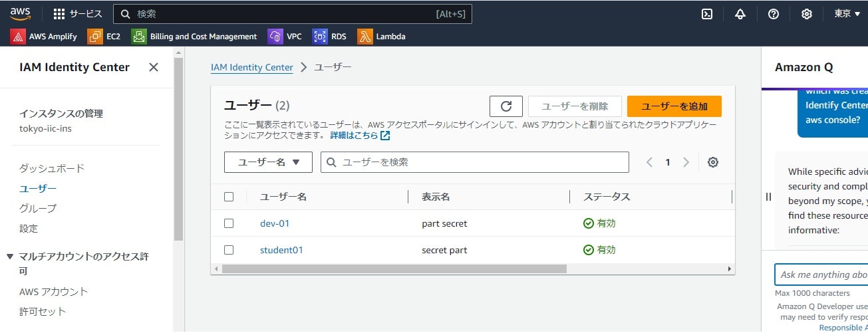
Task: Sort by the ユーザー名 column header
Action: pyautogui.click(x=283, y=197)
